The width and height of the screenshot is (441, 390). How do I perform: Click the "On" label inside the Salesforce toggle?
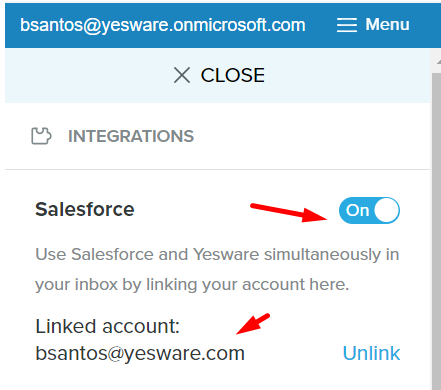coord(357,210)
